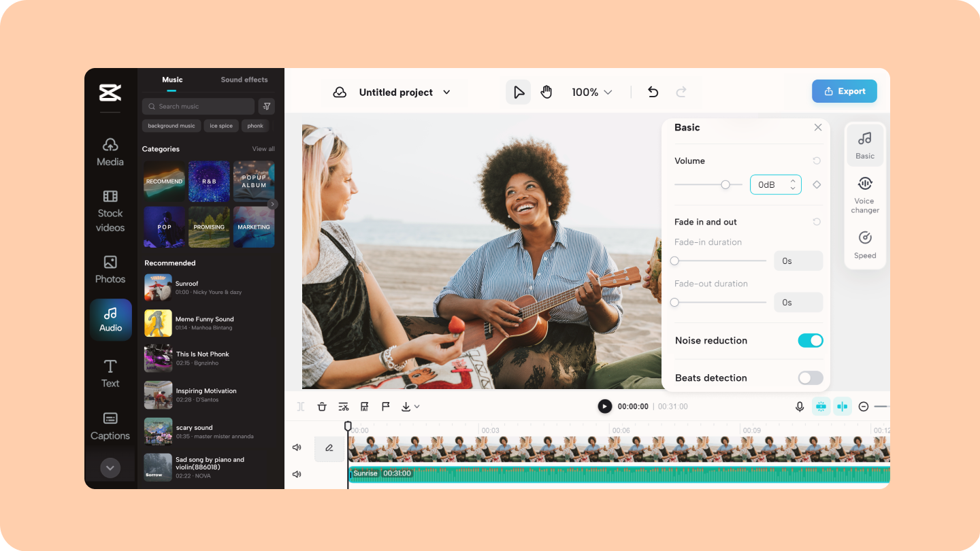
Task: Open the Captions panel
Action: click(x=110, y=427)
